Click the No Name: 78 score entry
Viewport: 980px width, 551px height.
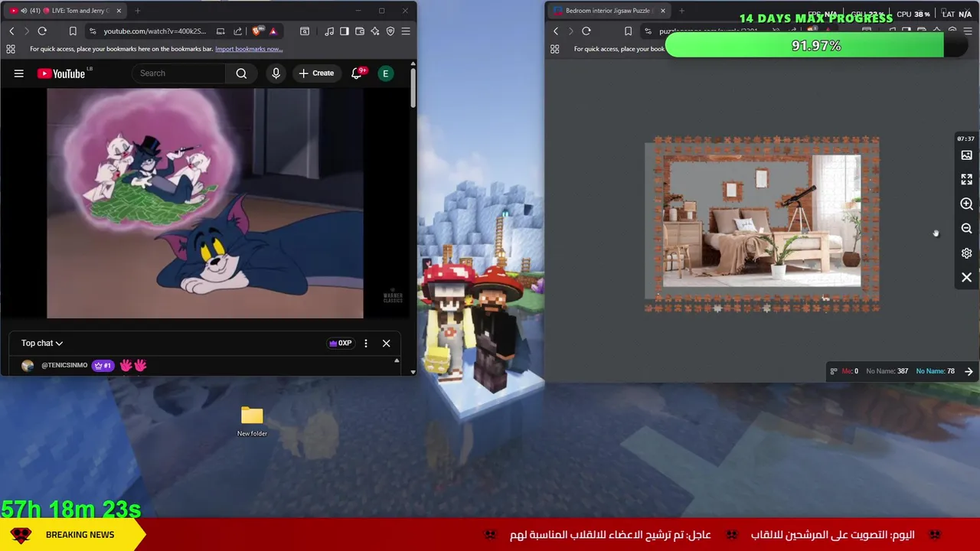coord(936,372)
